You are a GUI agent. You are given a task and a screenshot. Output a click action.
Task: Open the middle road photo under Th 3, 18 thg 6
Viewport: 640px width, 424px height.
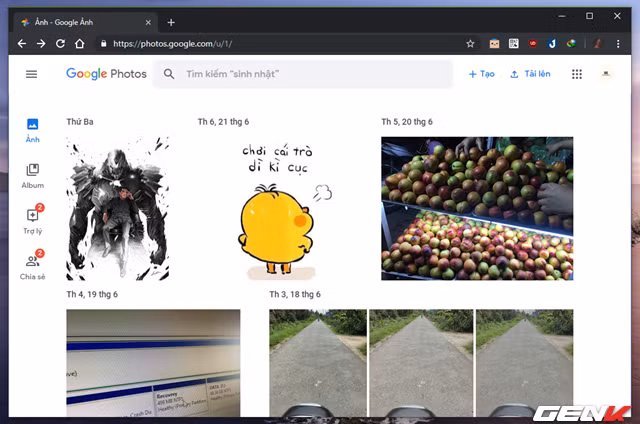pyautogui.click(x=421, y=363)
